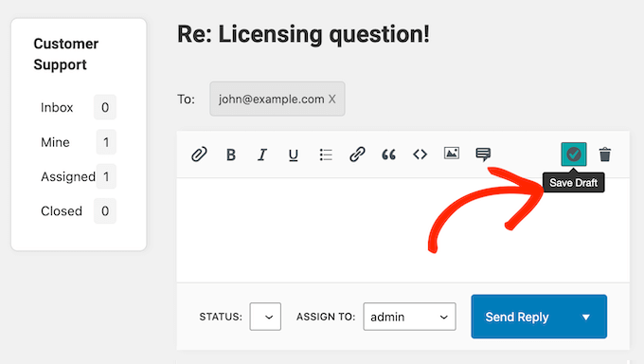The image size is (644, 364).
Task: Open the Assign To admin dropdown
Action: pos(409,317)
